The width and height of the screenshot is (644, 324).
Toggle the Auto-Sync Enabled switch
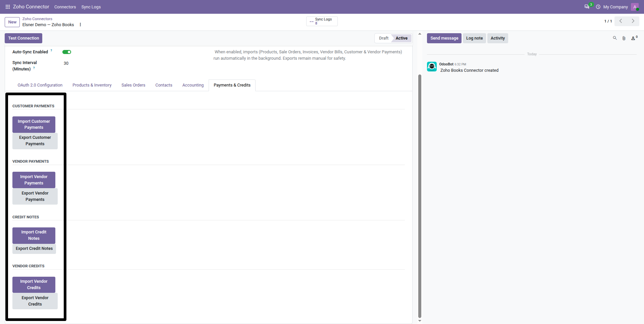click(67, 52)
